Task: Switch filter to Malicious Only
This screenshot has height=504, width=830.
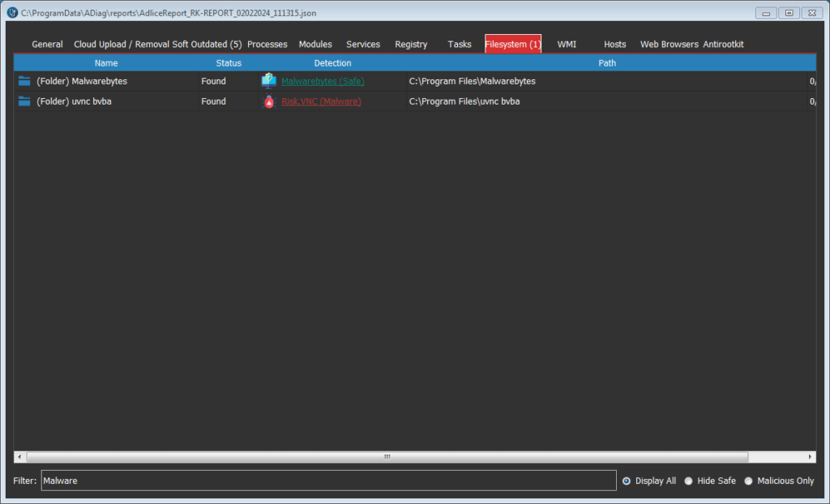Action: pyautogui.click(x=749, y=481)
